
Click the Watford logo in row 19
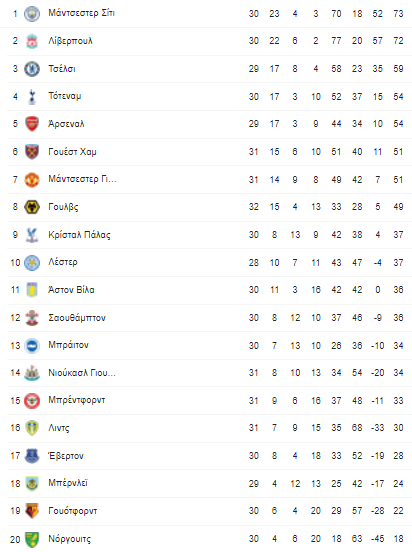pos(32,510)
